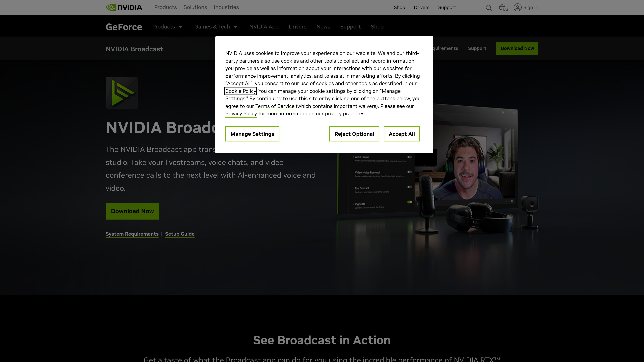
Task: Click Download Now in the sub-navigation bar
Action: click(517, 48)
